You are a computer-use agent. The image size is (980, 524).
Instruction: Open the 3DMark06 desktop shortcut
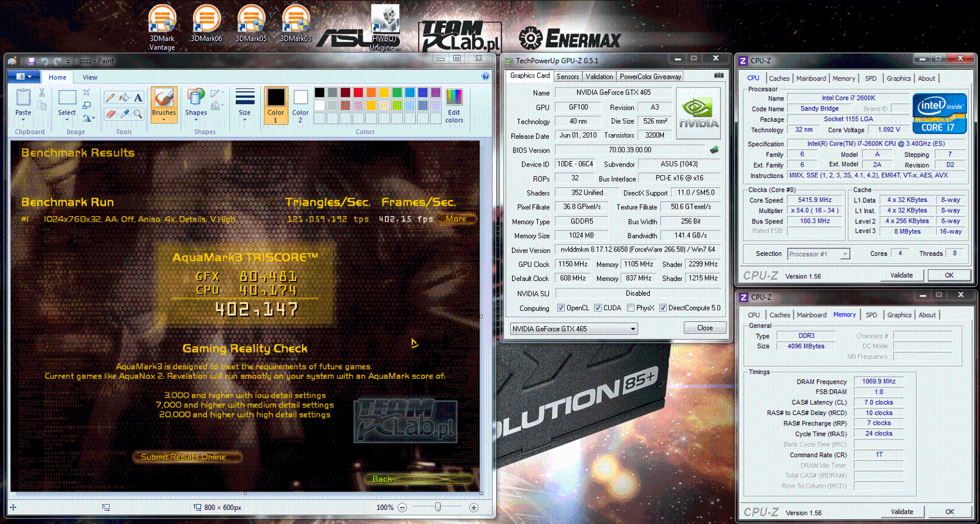pos(206,24)
